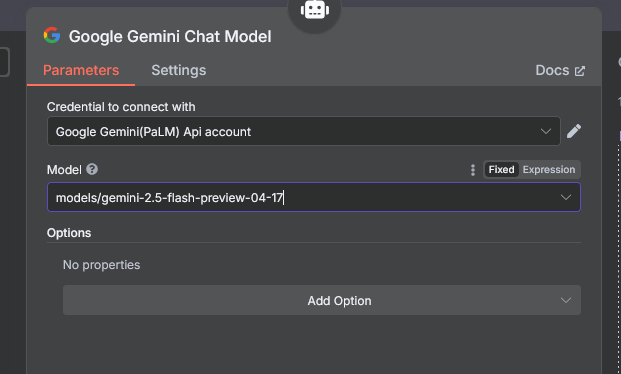This screenshot has height=374, width=621.
Task: Click the 'No properties' text
Action: [101, 265]
